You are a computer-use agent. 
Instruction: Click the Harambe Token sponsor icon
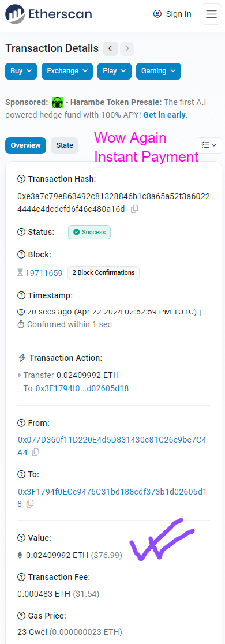coord(58,102)
